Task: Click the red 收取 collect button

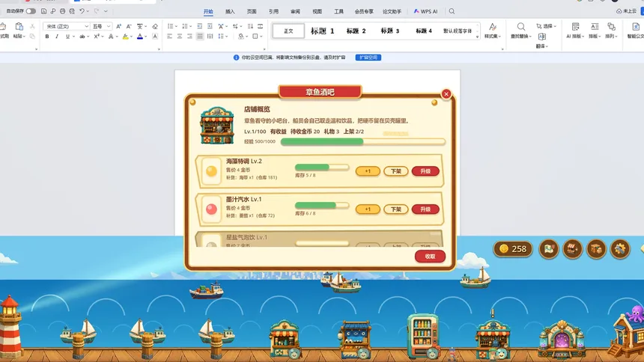Action: click(x=430, y=256)
